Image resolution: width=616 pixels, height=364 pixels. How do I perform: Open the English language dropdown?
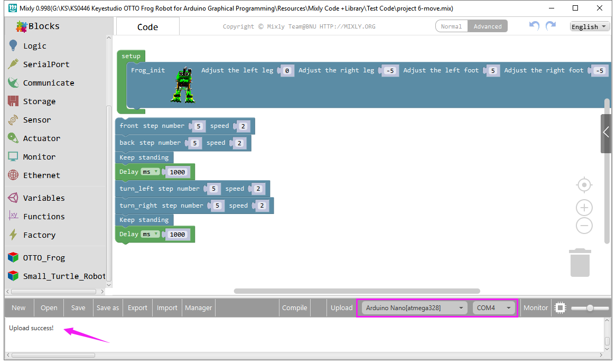click(x=590, y=27)
